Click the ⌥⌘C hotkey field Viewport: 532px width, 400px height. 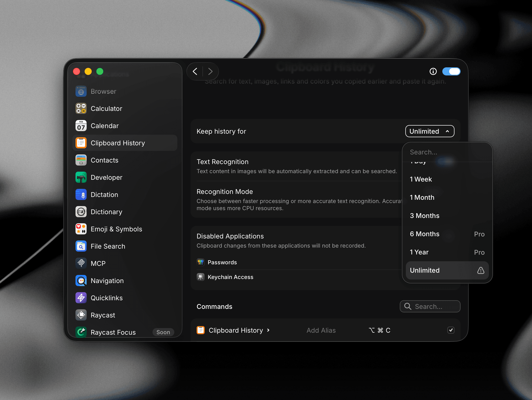point(379,330)
